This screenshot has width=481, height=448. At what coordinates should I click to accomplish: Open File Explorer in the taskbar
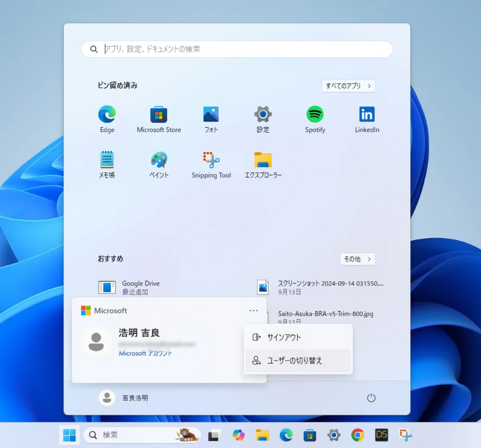[262, 435]
